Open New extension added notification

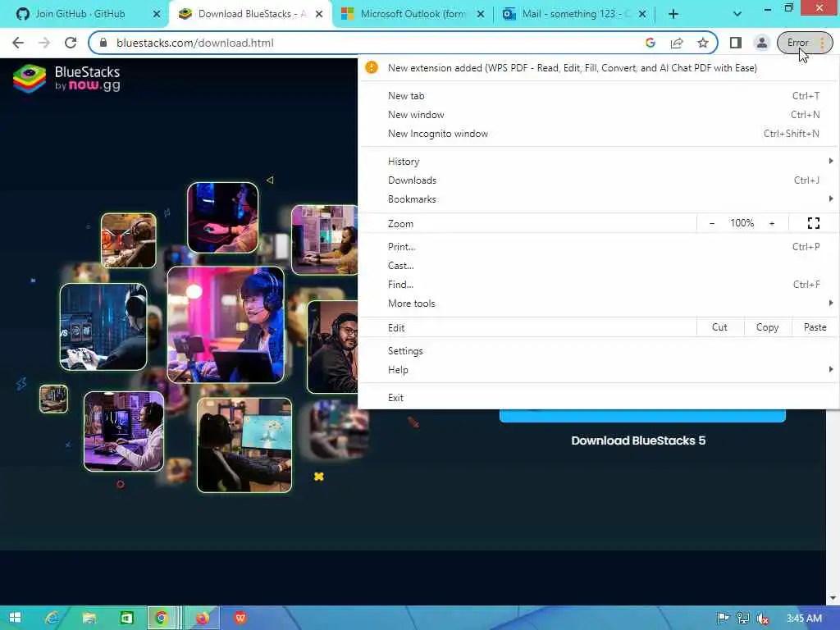(598, 68)
